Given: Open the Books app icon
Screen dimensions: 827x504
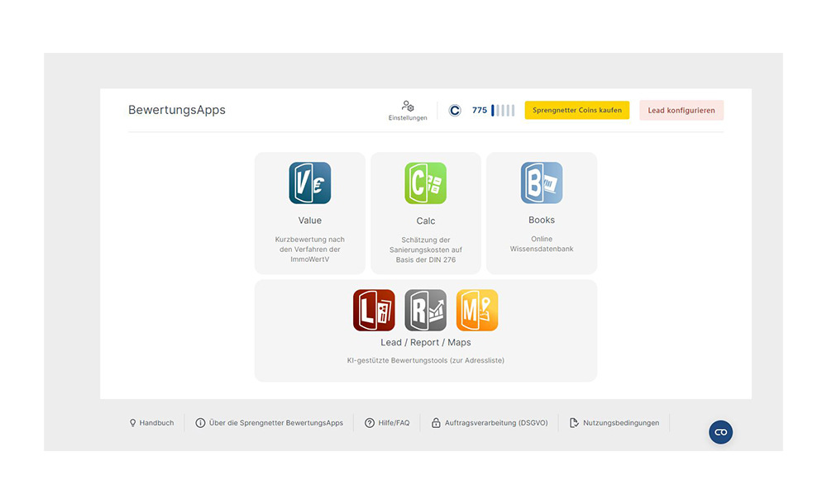Looking at the screenshot, I should point(542,183).
